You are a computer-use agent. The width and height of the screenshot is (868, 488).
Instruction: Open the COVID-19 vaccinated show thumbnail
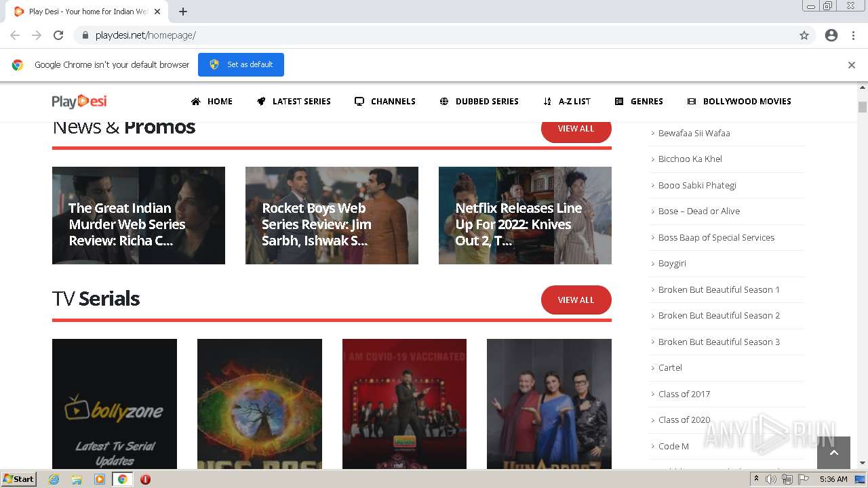pos(404,404)
